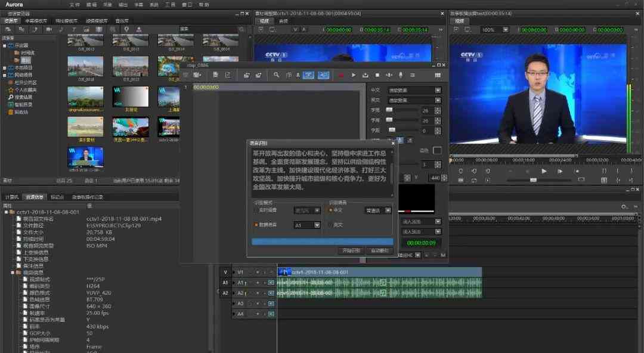This screenshot has width=644, height=353.
Task: Click the file name cctv1-2018-11-08-08-001.mp4 value
Action: coord(124,219)
